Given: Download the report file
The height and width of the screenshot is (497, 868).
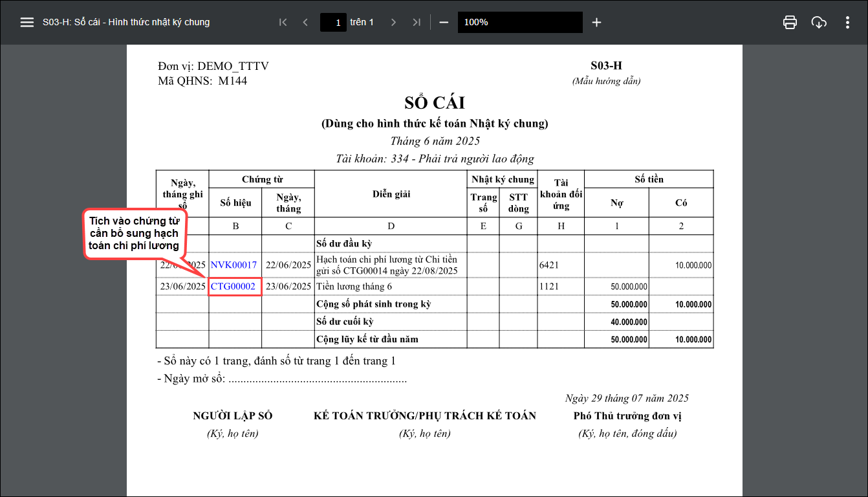Looking at the screenshot, I should 819,22.
